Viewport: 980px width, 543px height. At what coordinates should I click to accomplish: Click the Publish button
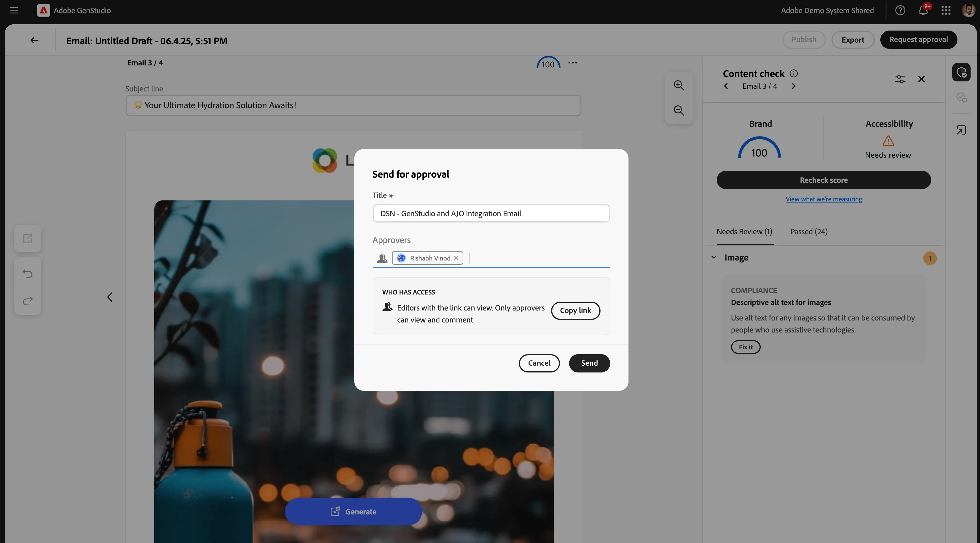804,40
